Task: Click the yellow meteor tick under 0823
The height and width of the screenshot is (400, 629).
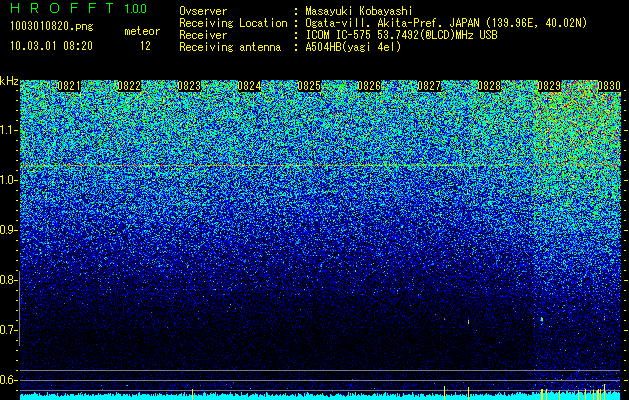Action: coord(193,394)
